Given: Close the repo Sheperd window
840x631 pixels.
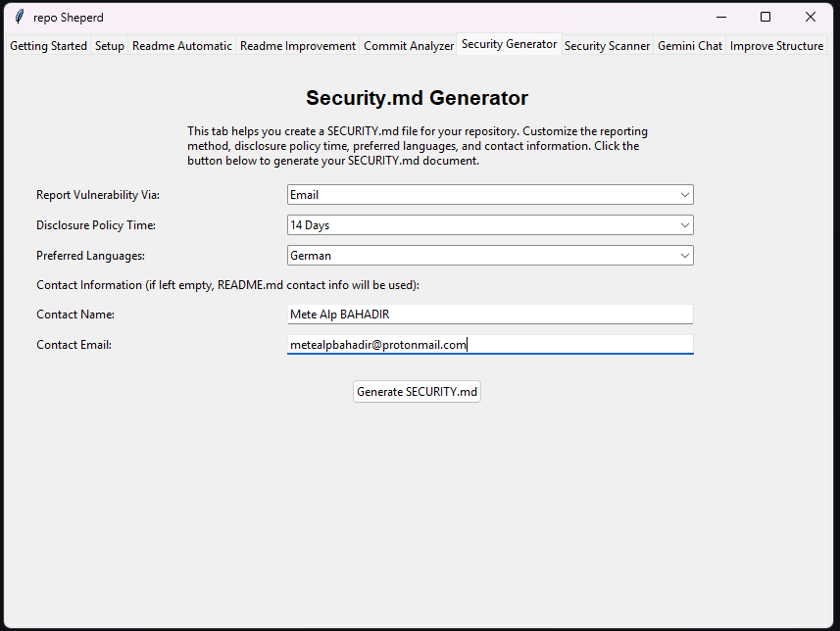Looking at the screenshot, I should (811, 17).
